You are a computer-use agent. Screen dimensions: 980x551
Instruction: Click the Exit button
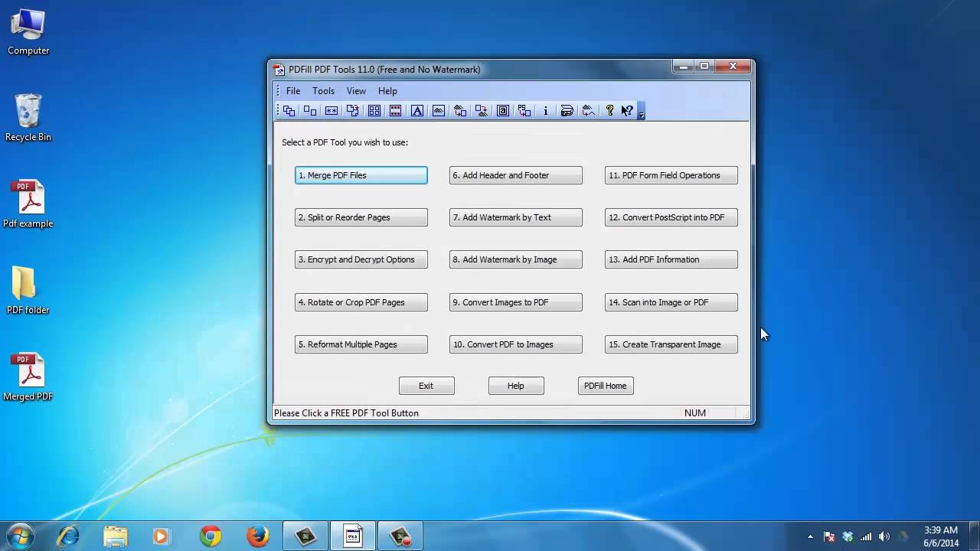[x=426, y=386]
